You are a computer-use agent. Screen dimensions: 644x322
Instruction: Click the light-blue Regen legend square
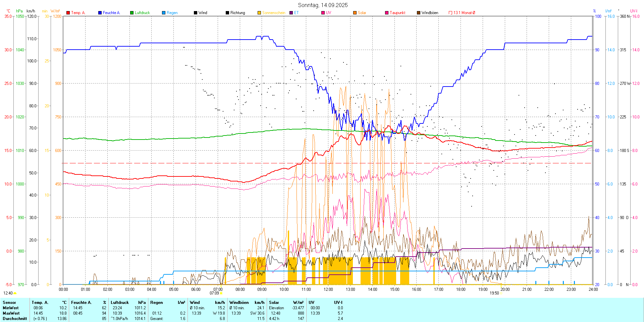pos(164,13)
